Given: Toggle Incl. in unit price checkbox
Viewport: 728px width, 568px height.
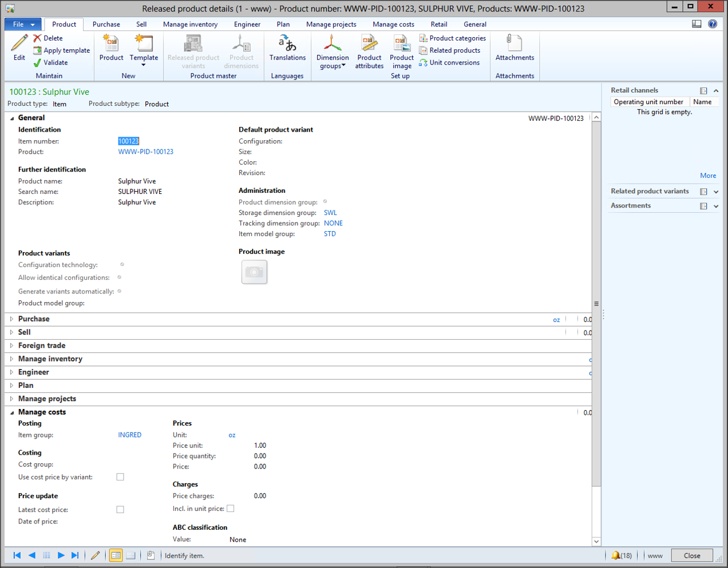Looking at the screenshot, I should [231, 509].
